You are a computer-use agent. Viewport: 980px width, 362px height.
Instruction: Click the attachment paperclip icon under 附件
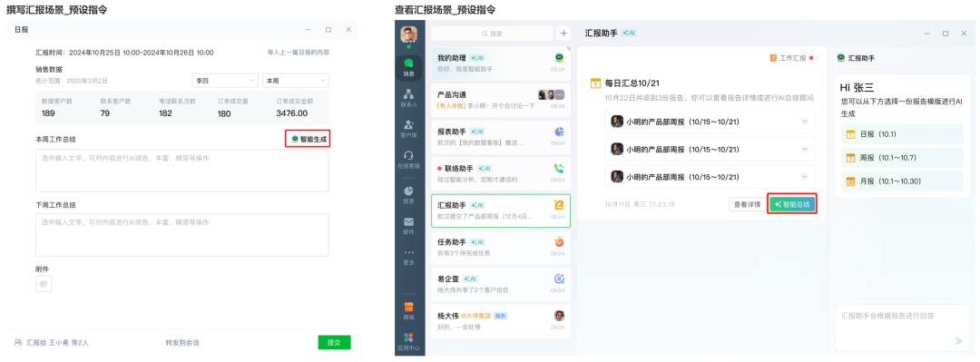44,284
